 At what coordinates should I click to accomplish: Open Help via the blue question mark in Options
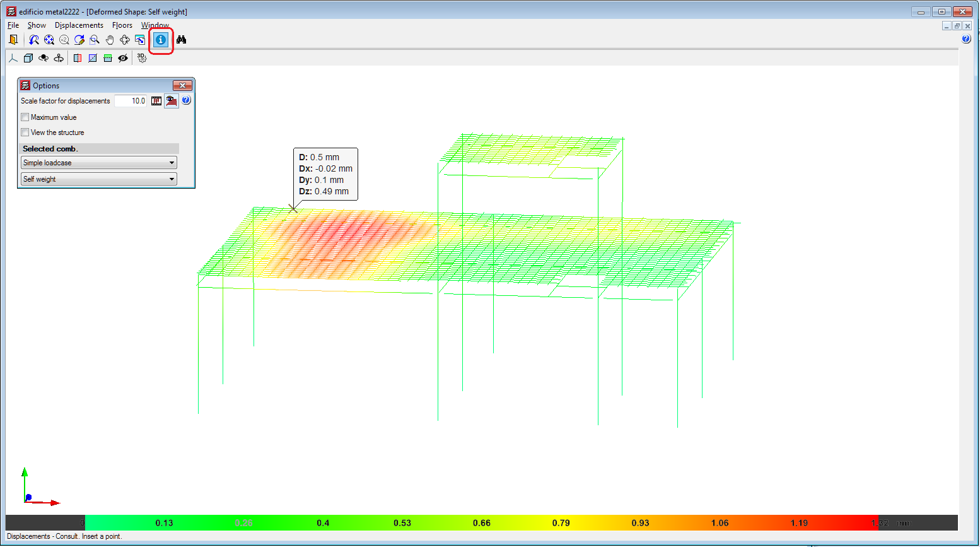187,100
